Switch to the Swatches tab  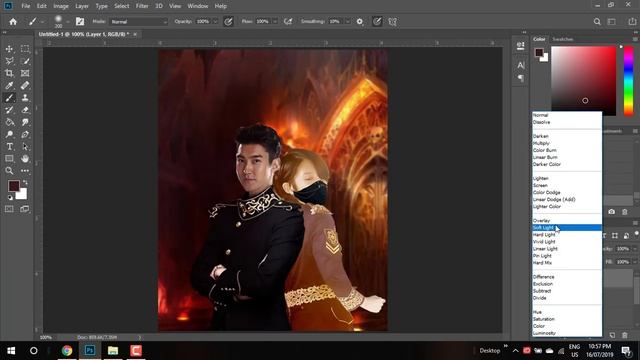(563, 39)
